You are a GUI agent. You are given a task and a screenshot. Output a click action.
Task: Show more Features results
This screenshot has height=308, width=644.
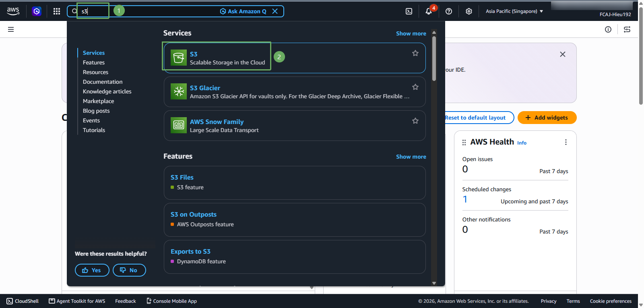click(x=411, y=157)
